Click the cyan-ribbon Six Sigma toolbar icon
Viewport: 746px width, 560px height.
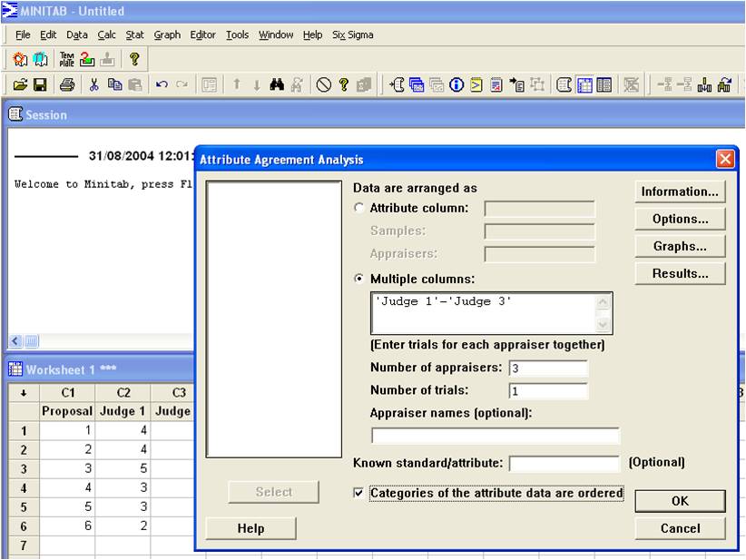pyautogui.click(x=41, y=59)
